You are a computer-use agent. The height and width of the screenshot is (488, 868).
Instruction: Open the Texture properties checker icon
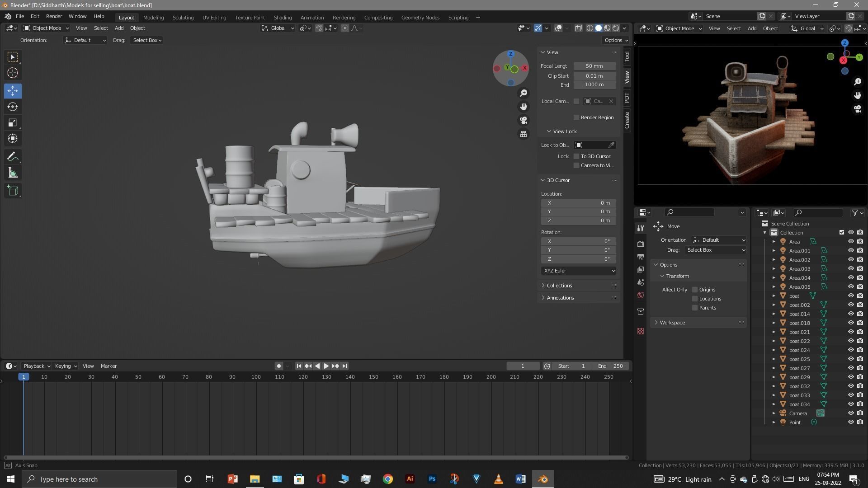pyautogui.click(x=640, y=331)
